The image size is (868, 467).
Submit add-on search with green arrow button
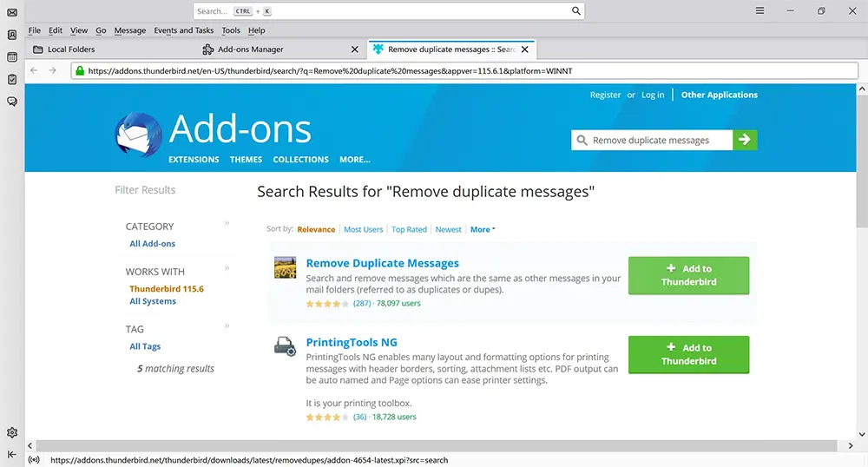point(745,140)
